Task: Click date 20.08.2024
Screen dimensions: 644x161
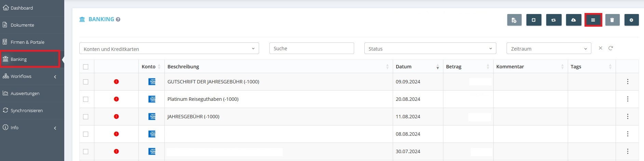Action: (x=408, y=99)
